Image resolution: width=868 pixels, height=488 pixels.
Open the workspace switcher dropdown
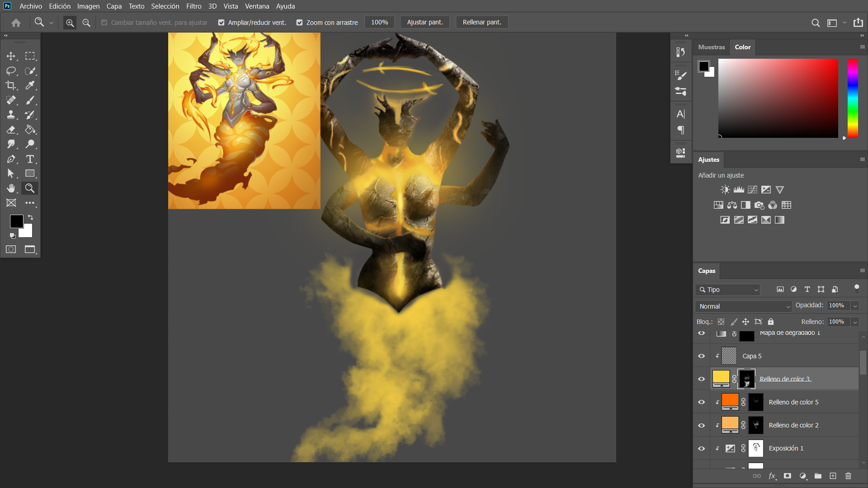pos(844,23)
